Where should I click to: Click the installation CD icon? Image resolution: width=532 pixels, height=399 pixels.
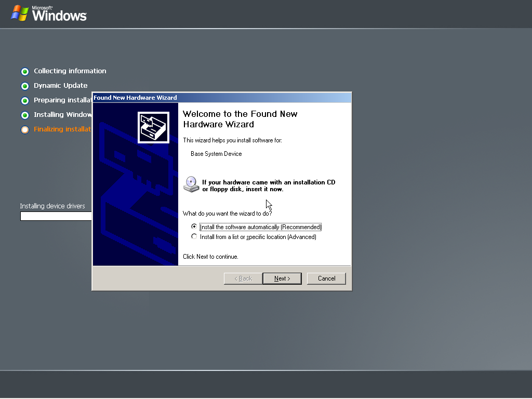click(191, 184)
